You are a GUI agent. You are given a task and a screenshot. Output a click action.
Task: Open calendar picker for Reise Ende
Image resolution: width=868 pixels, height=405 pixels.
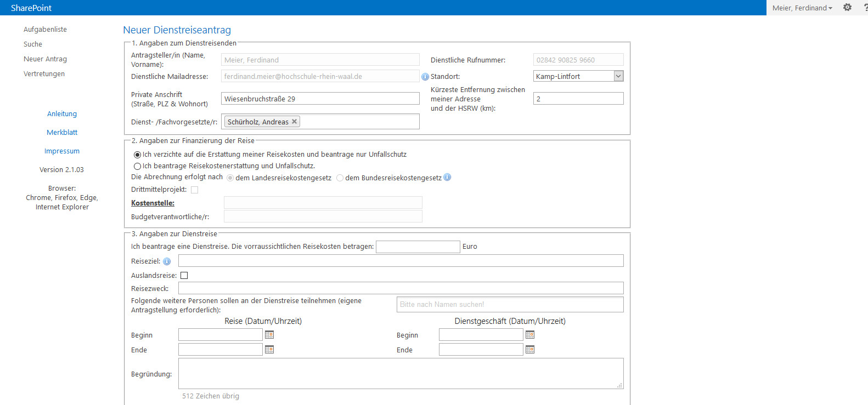coord(269,350)
